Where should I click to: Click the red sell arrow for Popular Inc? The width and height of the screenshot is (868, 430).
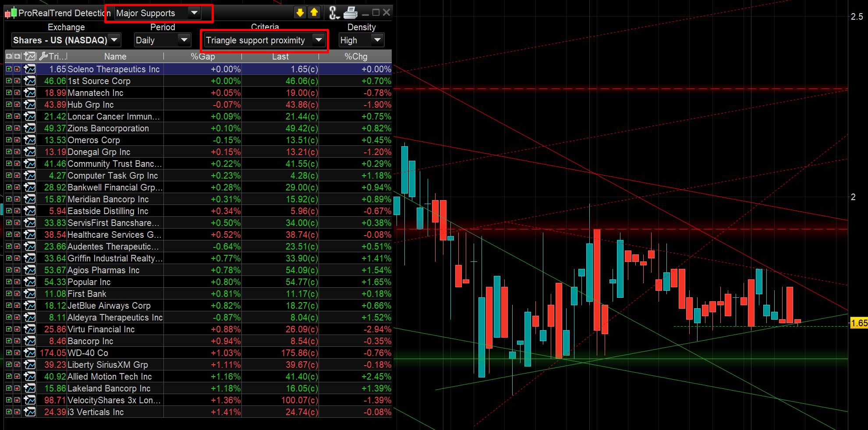click(17, 282)
